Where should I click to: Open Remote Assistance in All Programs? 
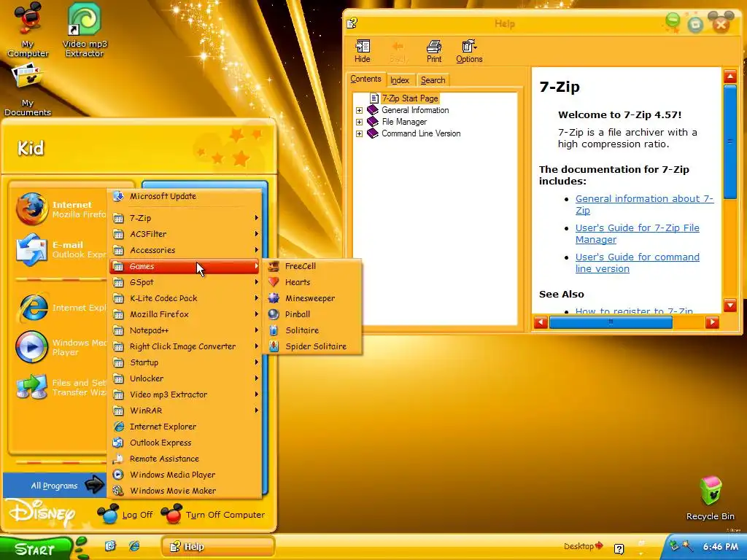[x=186, y=459]
